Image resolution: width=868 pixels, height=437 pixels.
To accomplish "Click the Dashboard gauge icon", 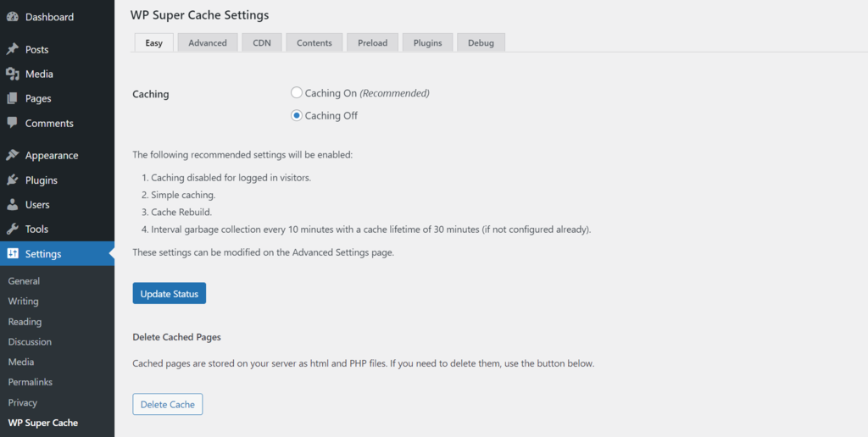I will 13,17.
